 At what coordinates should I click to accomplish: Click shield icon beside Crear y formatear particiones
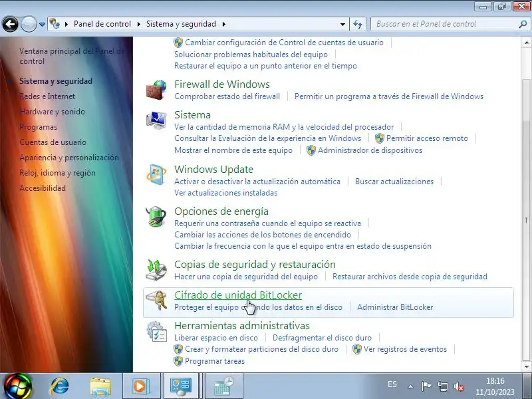[178, 349]
